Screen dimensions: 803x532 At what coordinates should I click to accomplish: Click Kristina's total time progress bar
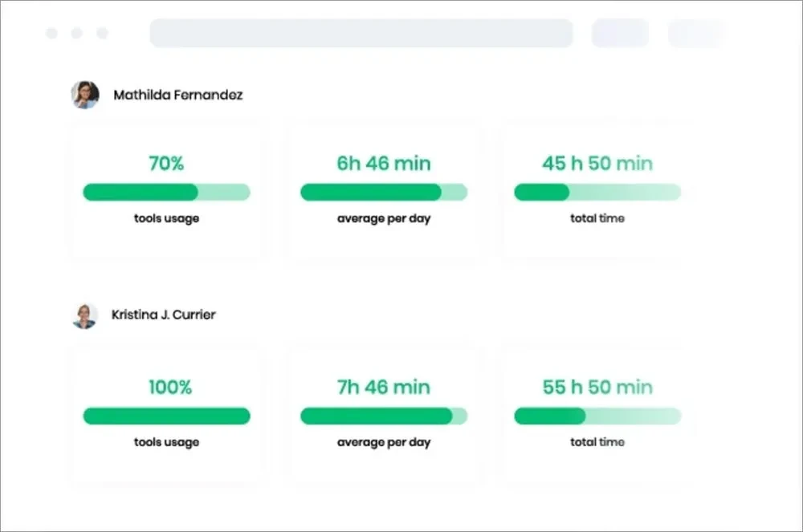click(597, 416)
